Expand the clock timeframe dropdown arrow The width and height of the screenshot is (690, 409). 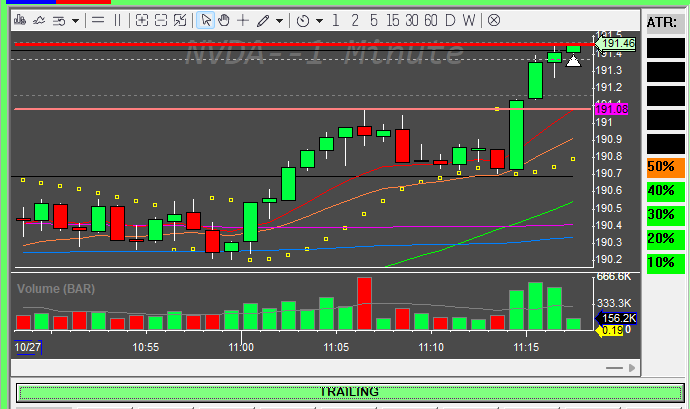point(319,21)
